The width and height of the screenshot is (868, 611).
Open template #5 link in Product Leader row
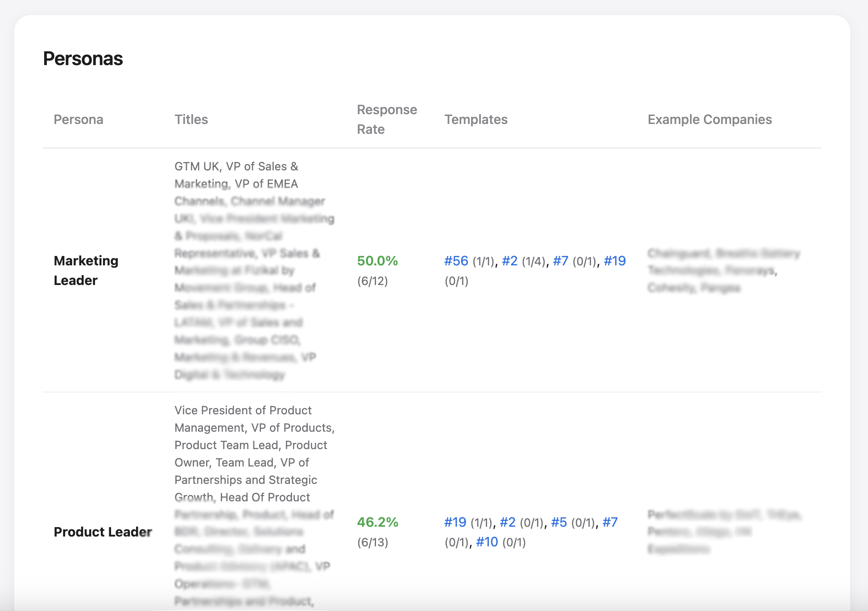(559, 522)
